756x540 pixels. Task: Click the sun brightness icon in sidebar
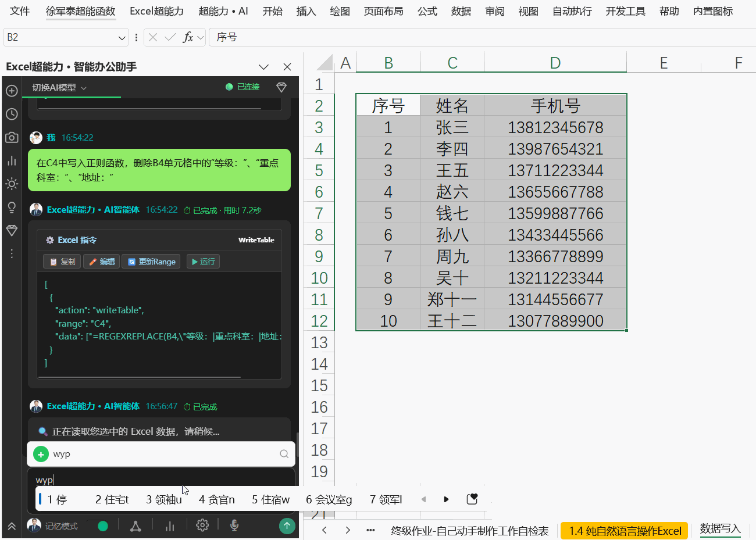pos(12,184)
